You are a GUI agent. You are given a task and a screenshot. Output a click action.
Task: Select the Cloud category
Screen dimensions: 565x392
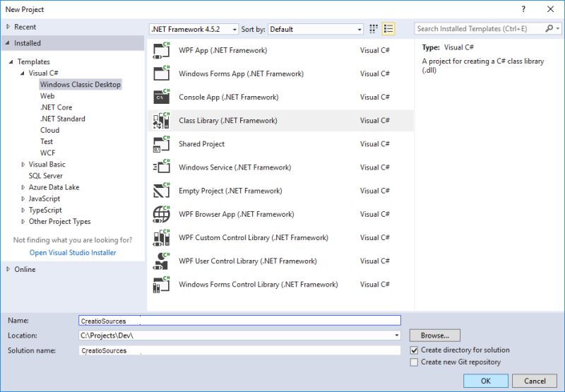(49, 130)
